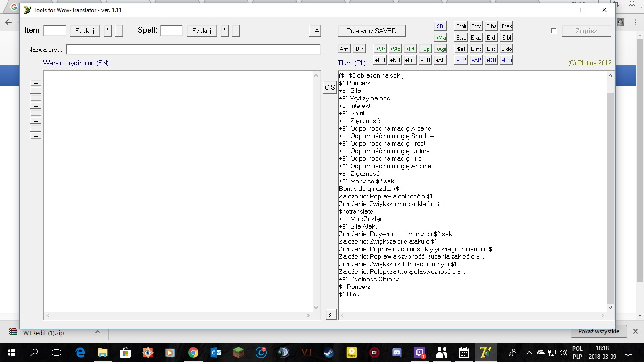Insert the +Str strength stat

click(x=380, y=49)
